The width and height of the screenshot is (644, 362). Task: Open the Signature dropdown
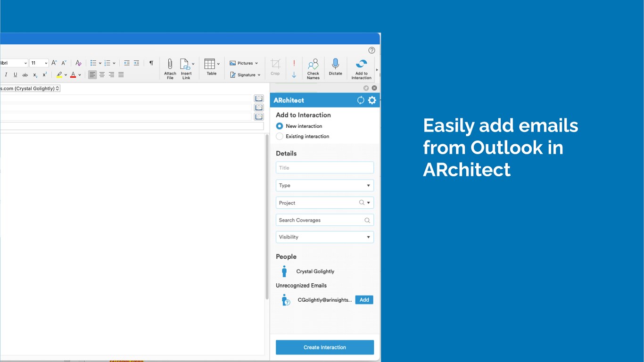[x=245, y=75]
